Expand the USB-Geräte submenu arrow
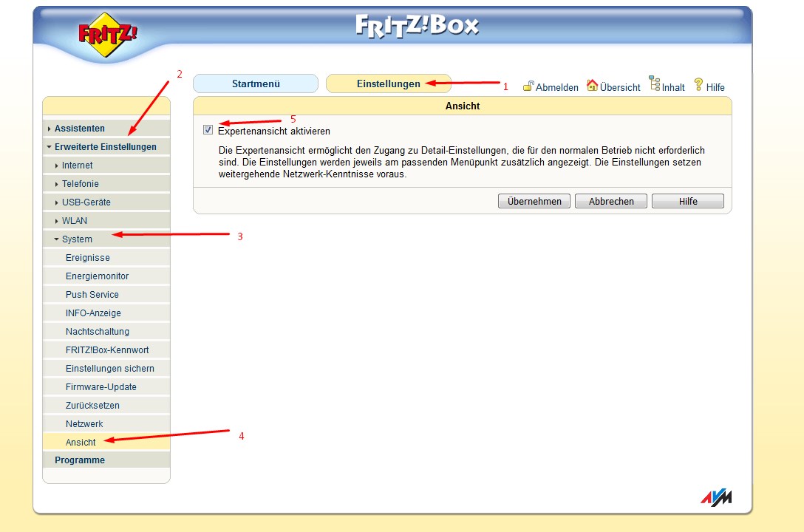This screenshot has height=532, width=804. pyautogui.click(x=56, y=202)
